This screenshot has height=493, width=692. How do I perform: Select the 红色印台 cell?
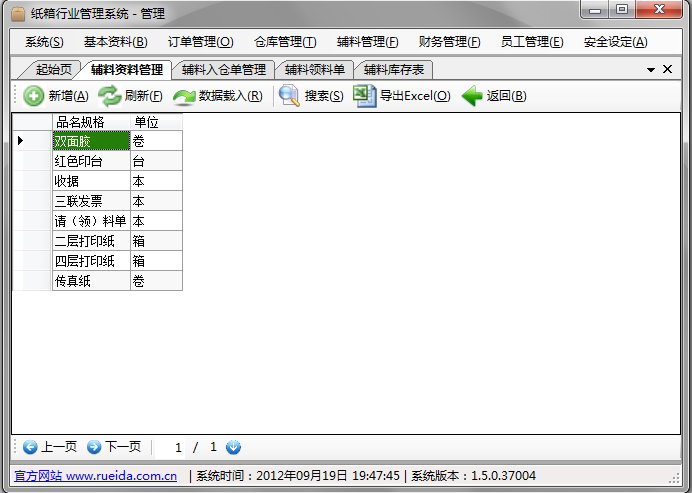coord(91,161)
